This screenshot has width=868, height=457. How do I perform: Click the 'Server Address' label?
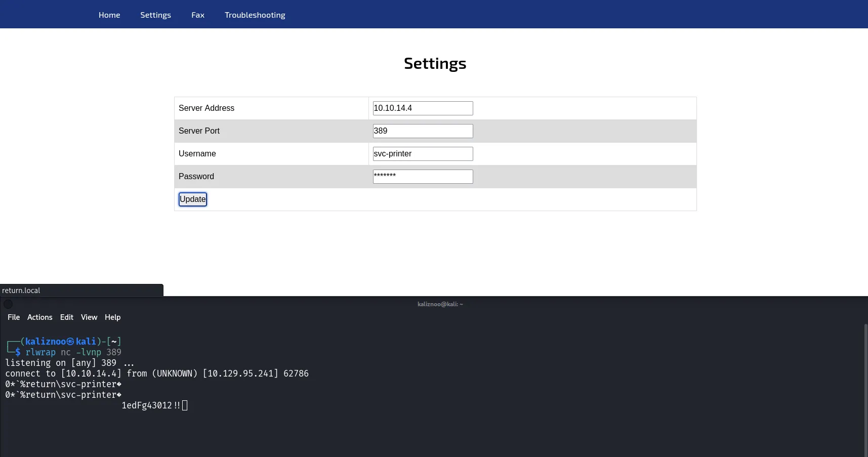[x=206, y=108]
